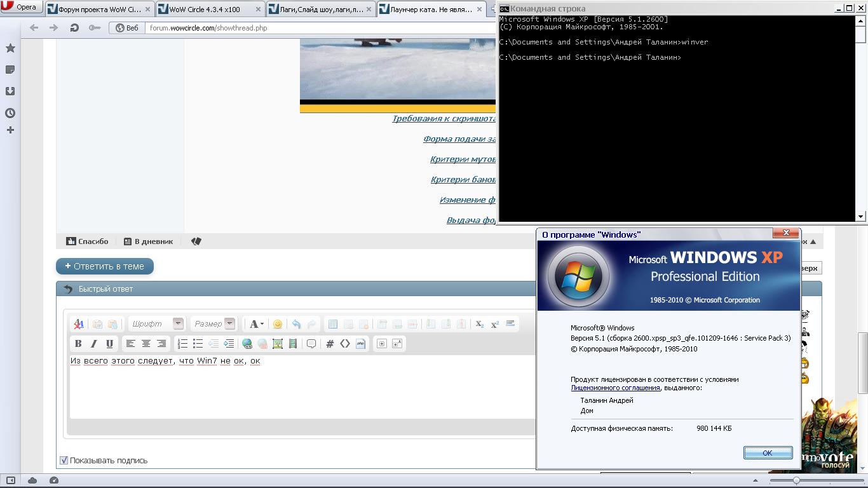Open the main Opera menu
The width and height of the screenshot is (868, 488).
pyautogui.click(x=21, y=7)
